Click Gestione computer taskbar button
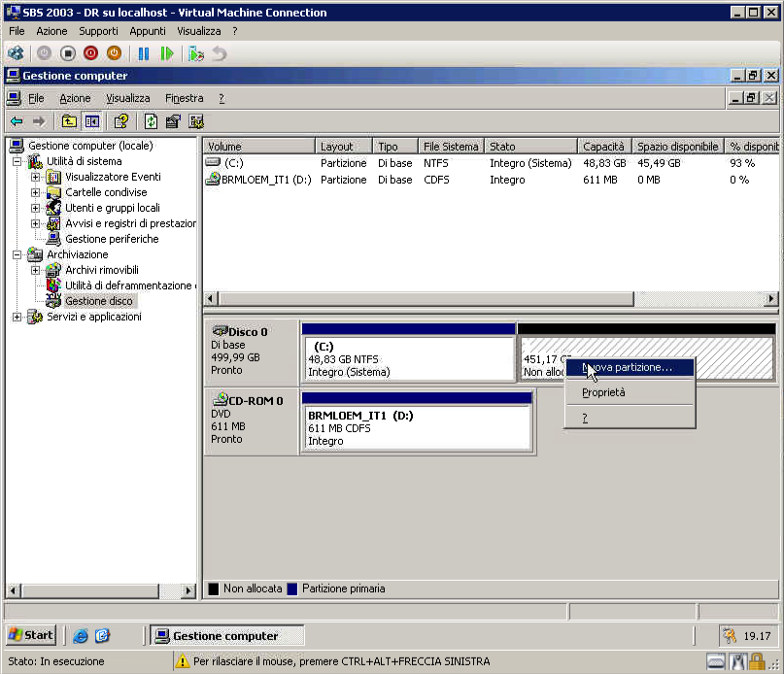784x674 pixels. (x=227, y=635)
